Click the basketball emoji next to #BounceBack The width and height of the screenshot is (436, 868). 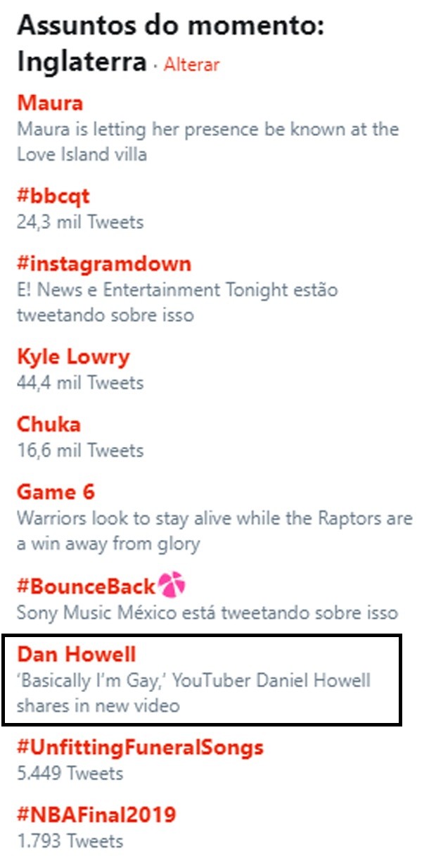coord(171,586)
